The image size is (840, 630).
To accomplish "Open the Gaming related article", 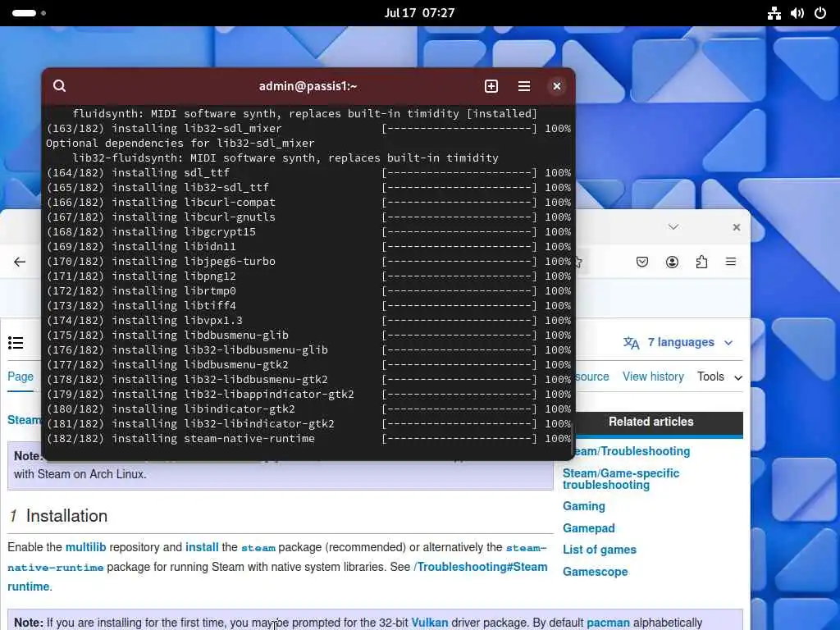I will pyautogui.click(x=584, y=506).
